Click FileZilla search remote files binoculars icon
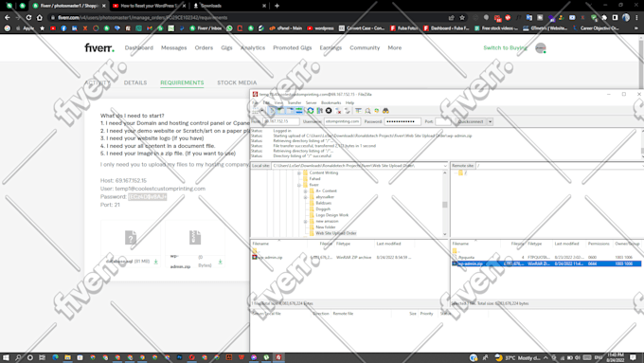 (385, 111)
